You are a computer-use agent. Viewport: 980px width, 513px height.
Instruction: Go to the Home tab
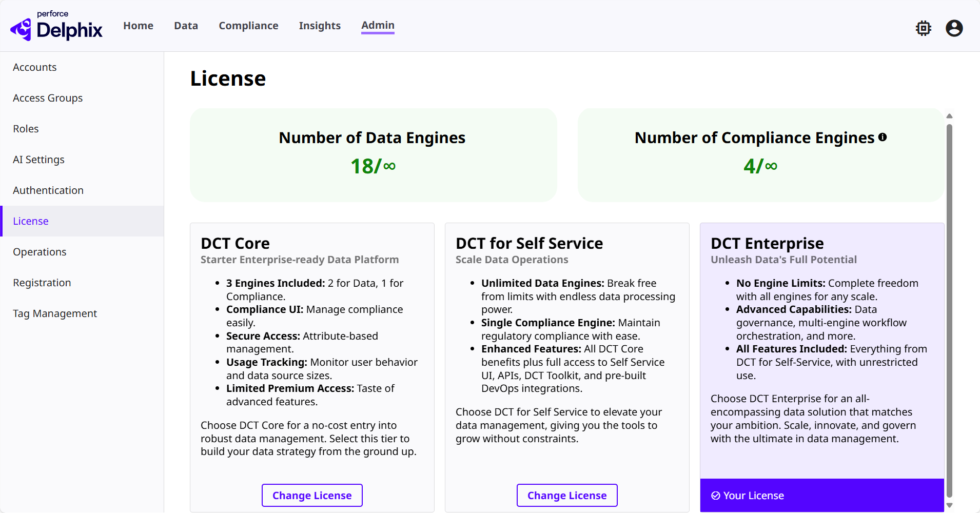coord(138,26)
